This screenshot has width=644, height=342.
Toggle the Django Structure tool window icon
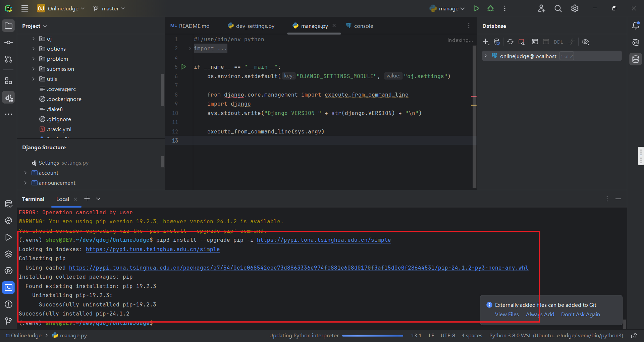pos(9,98)
